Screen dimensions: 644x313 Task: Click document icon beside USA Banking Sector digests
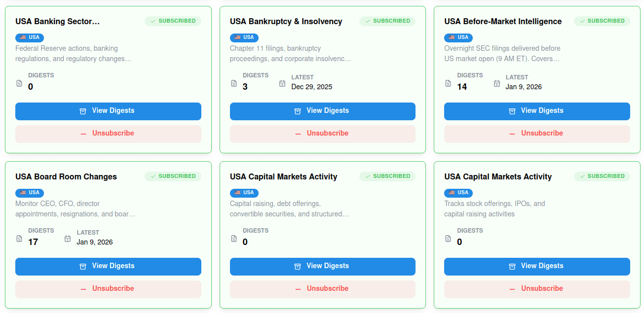pyautogui.click(x=19, y=83)
